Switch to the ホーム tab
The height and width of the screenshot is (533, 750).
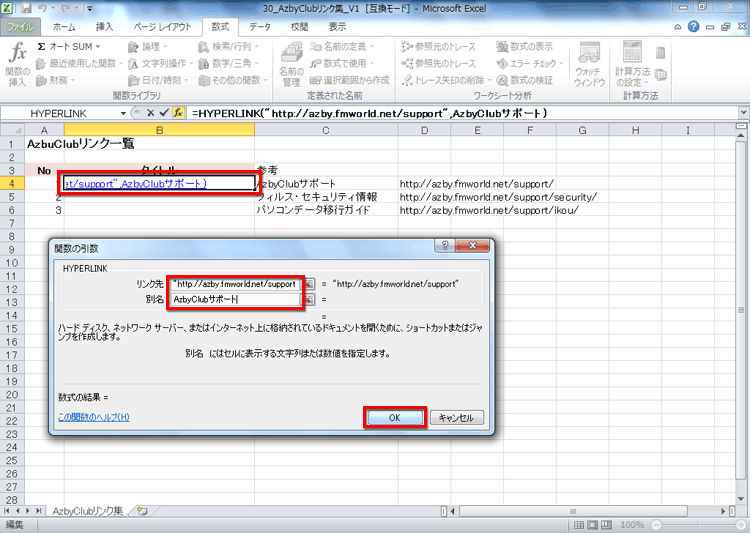coord(64,27)
